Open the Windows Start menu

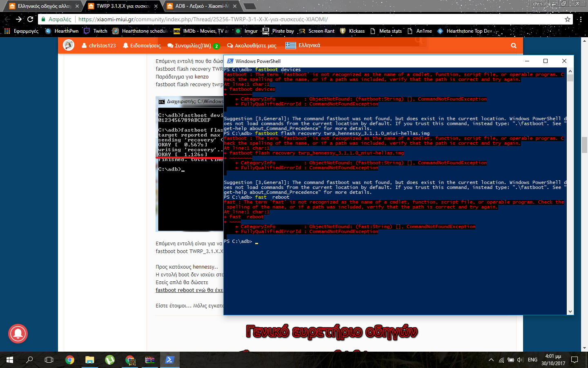pyautogui.click(x=10, y=360)
